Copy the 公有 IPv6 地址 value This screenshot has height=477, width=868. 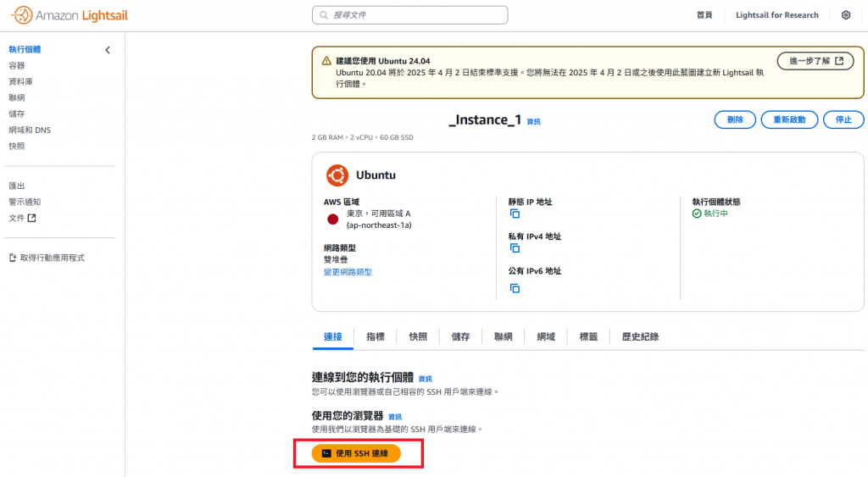coord(515,288)
